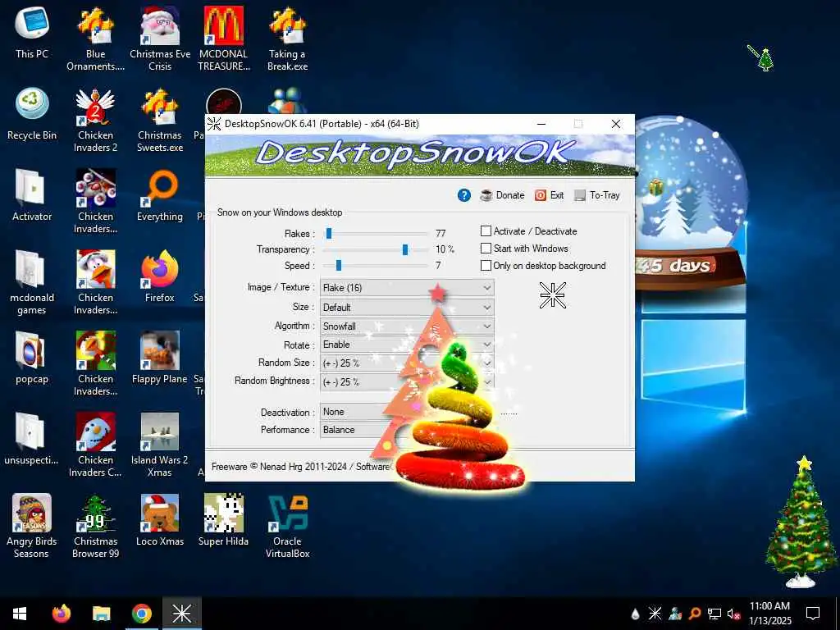Click the snowflake system tray icon

tap(655, 614)
